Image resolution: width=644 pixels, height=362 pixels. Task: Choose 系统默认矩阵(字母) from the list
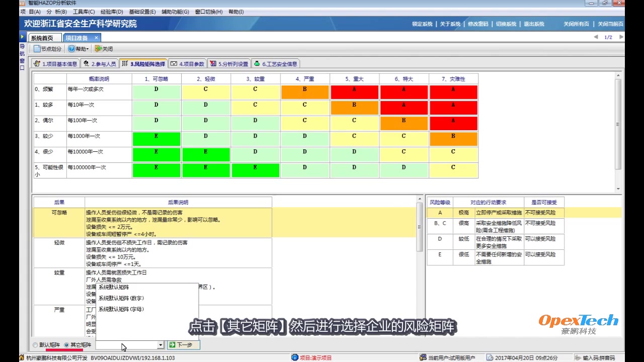click(x=121, y=309)
